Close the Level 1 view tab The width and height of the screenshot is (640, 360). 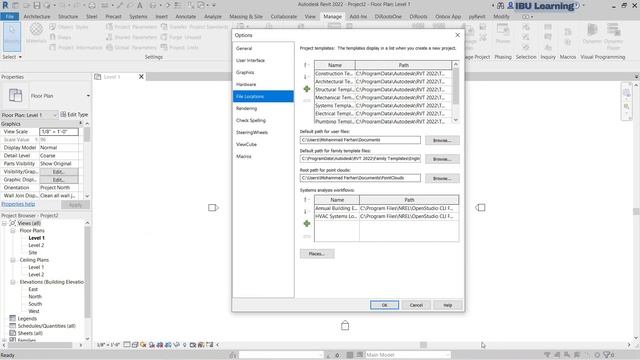(x=141, y=77)
